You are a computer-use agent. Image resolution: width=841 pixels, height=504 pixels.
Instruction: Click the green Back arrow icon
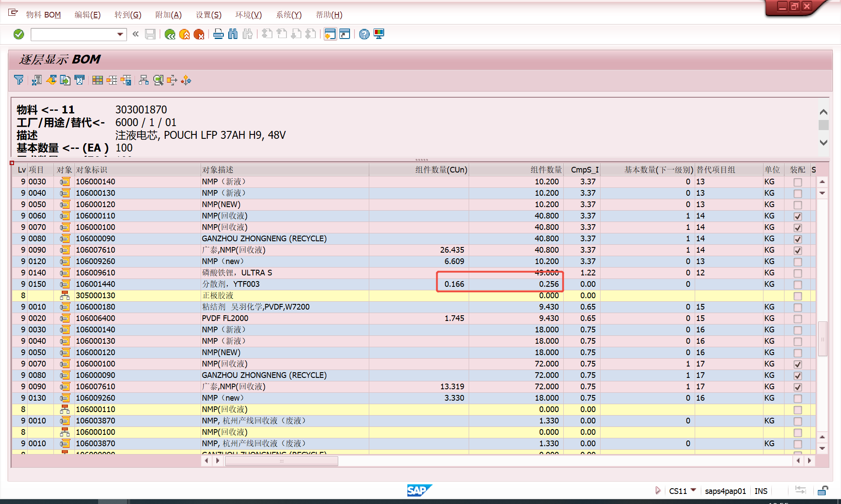coord(170,34)
